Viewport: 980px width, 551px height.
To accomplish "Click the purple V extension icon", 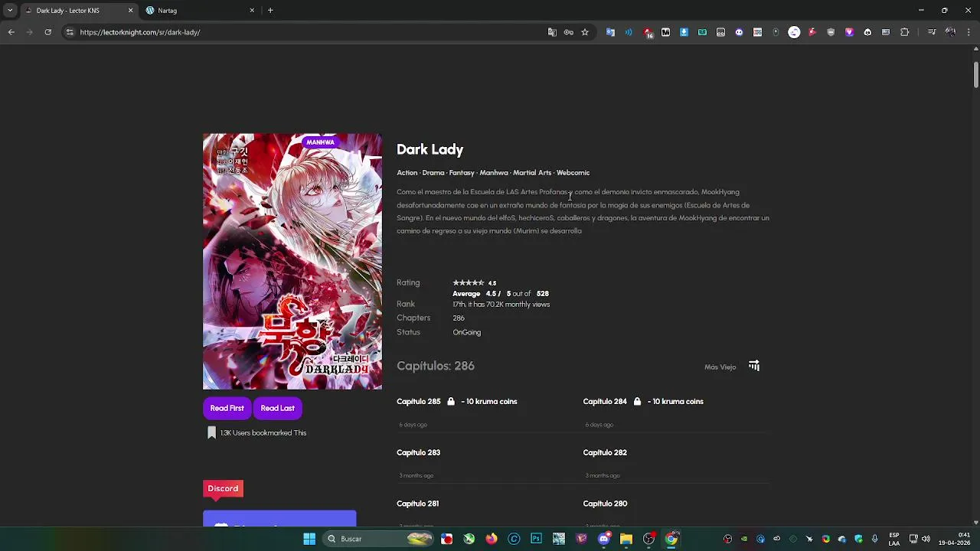I will (x=849, y=32).
